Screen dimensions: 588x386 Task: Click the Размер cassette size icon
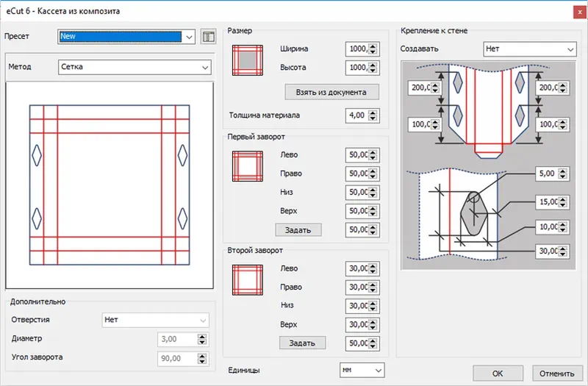pyautogui.click(x=246, y=58)
